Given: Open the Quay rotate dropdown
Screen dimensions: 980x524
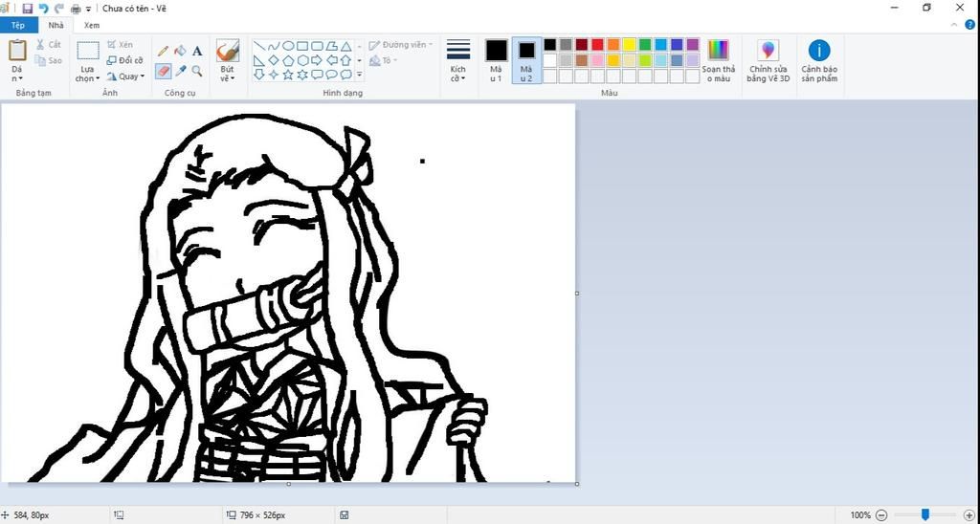Looking at the screenshot, I should click(125, 76).
